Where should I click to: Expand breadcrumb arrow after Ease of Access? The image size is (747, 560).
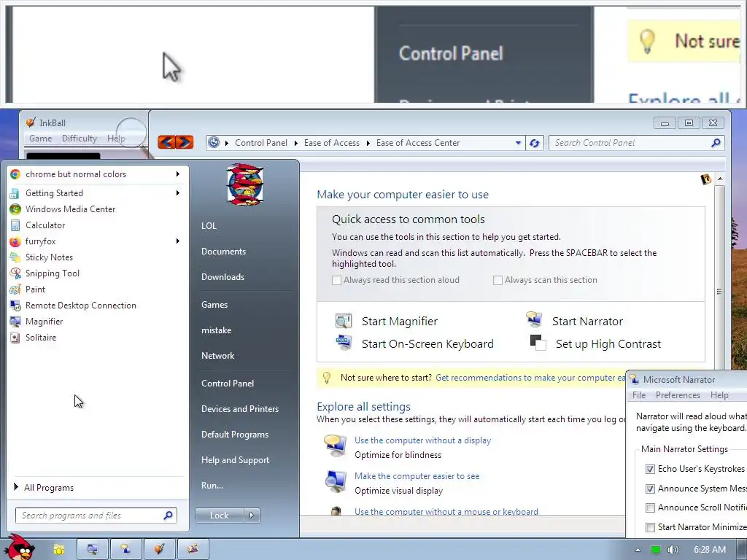pos(368,143)
